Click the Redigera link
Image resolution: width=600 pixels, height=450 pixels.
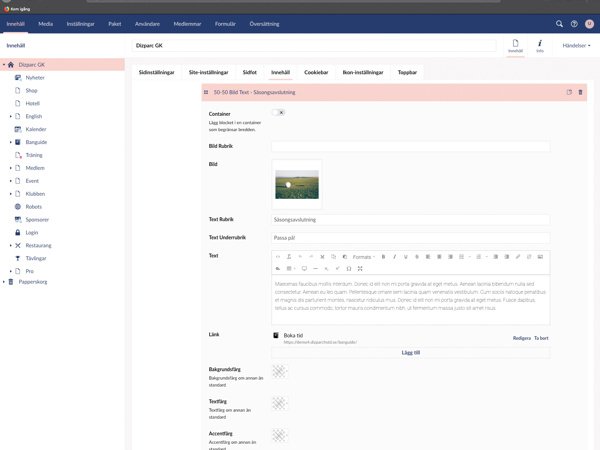(521, 338)
